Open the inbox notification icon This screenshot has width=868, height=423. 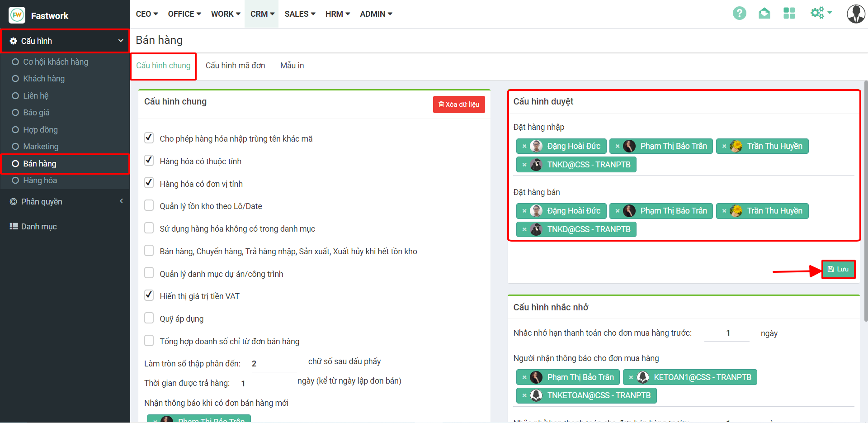click(764, 14)
